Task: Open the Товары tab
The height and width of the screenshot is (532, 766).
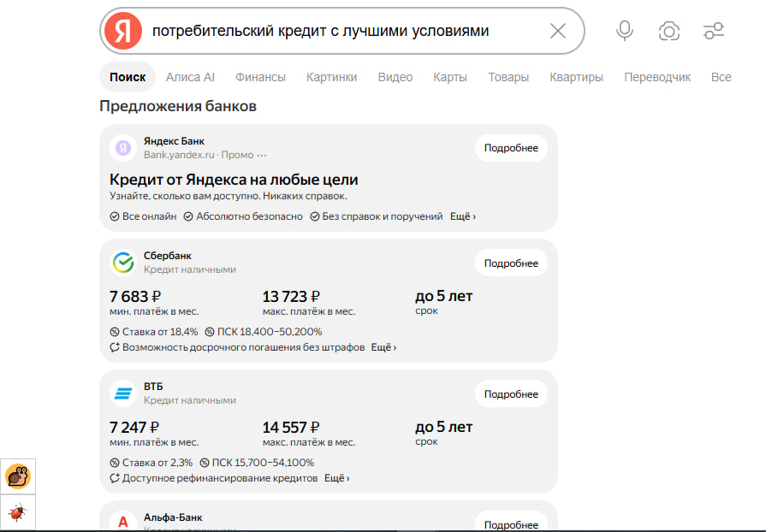Action: [x=508, y=77]
